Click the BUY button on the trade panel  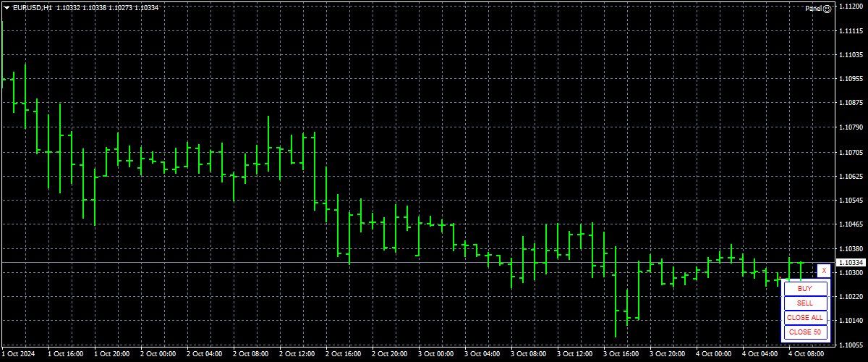[x=805, y=288]
